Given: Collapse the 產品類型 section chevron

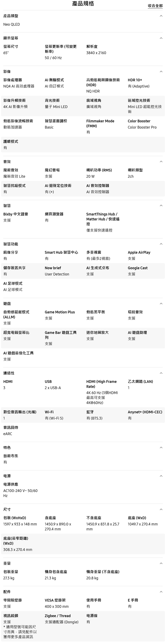Looking at the screenshot, I should pyautogui.click(x=161, y=16).
